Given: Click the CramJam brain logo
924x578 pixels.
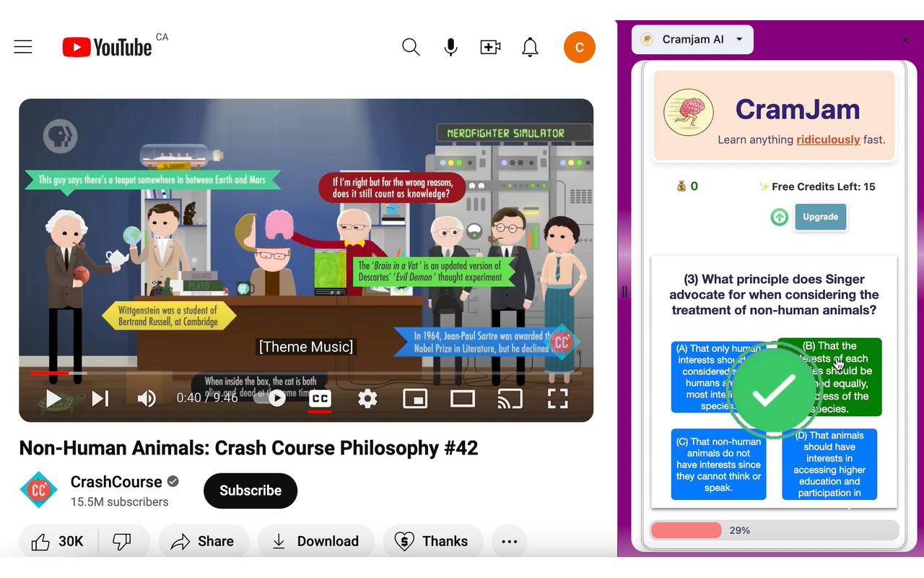Looking at the screenshot, I should pos(689,113).
